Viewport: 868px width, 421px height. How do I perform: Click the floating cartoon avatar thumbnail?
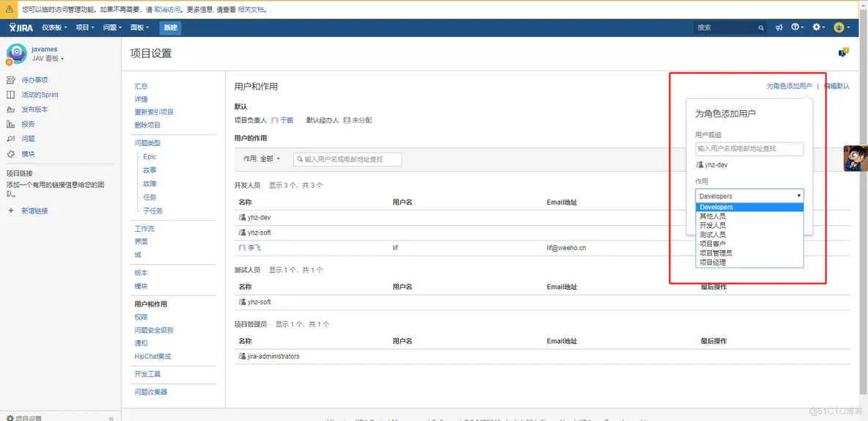pyautogui.click(x=856, y=158)
